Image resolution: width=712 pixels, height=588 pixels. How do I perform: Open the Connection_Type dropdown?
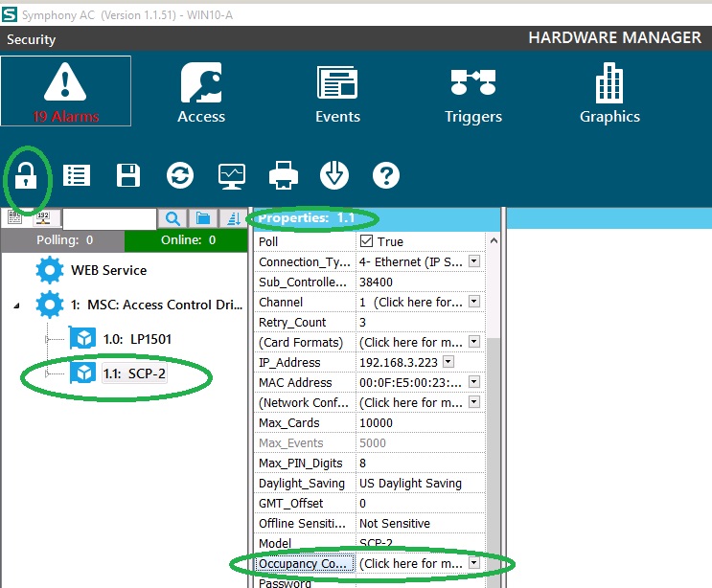pos(474,260)
